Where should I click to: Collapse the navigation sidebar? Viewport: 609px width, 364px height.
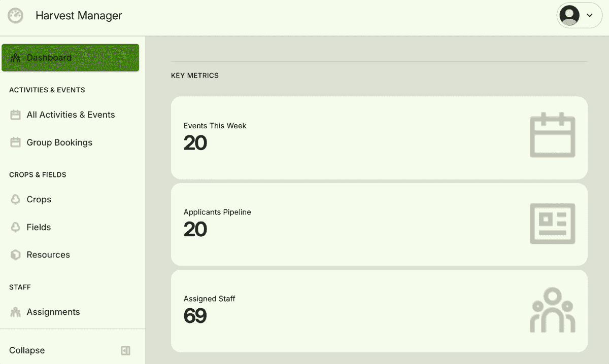coord(26,350)
